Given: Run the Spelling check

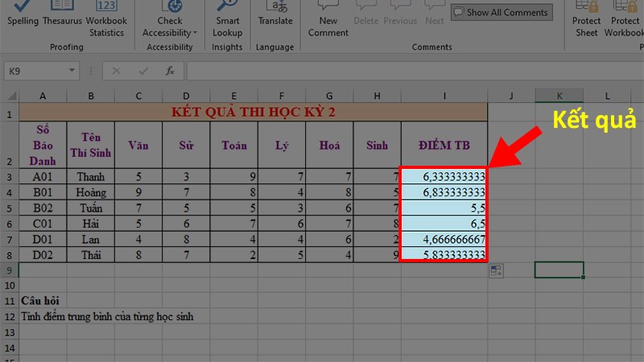Looking at the screenshot, I should tap(23, 19).
